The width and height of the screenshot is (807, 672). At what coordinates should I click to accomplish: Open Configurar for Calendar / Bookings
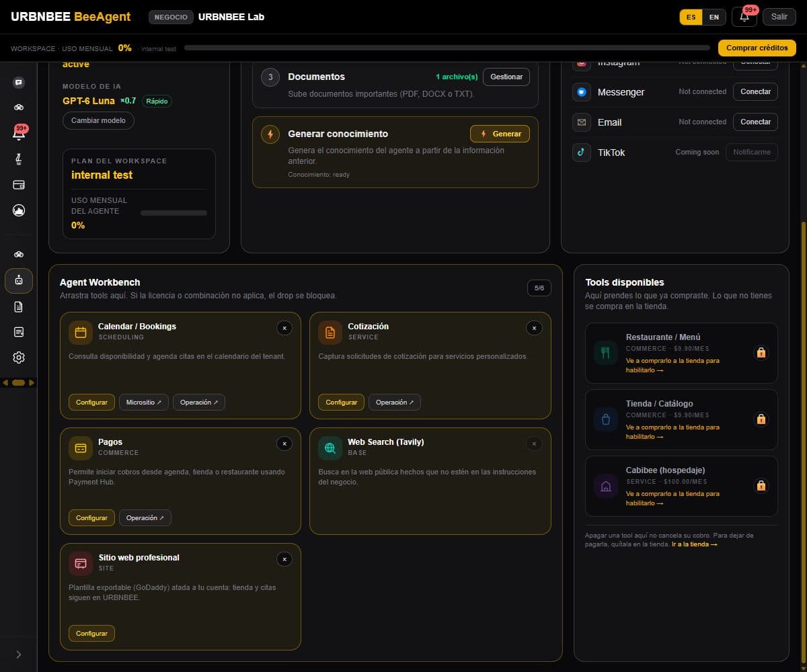tap(91, 402)
